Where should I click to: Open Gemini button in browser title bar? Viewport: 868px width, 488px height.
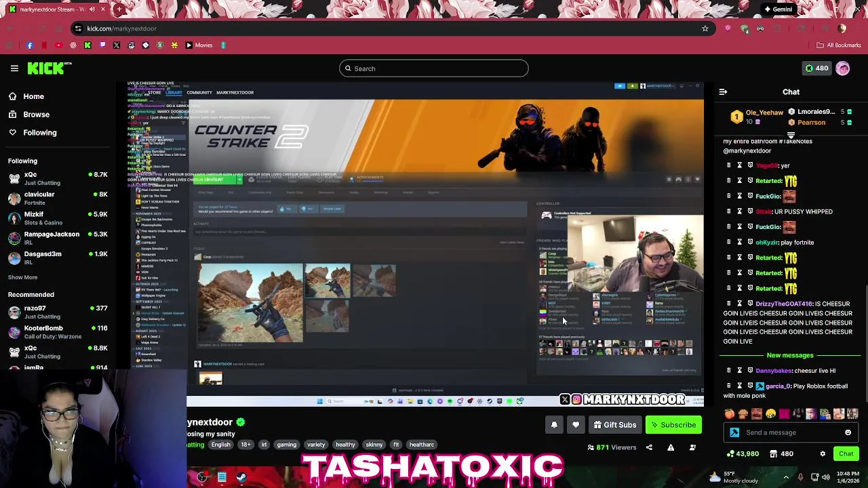[x=778, y=9]
